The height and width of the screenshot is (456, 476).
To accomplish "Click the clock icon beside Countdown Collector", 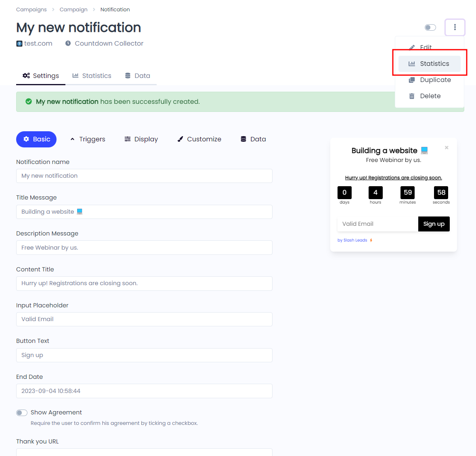I will point(68,43).
